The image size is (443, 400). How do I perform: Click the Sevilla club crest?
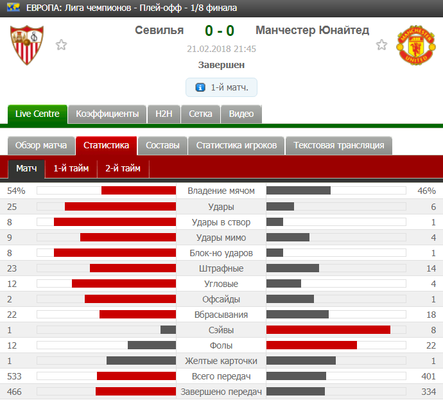[x=27, y=45]
